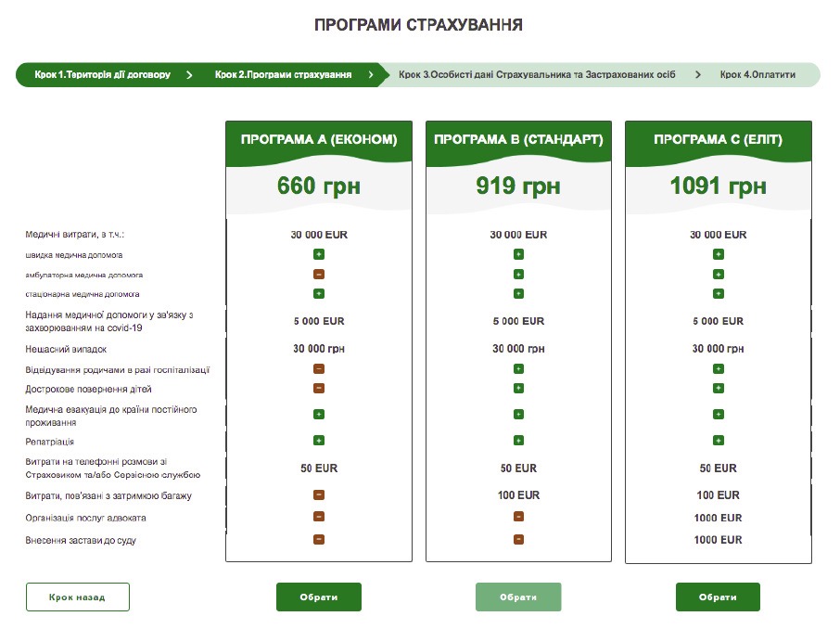This screenshot has width=840, height=629.
Task: Click Організація послуг адвоката label
Action: 85,518
